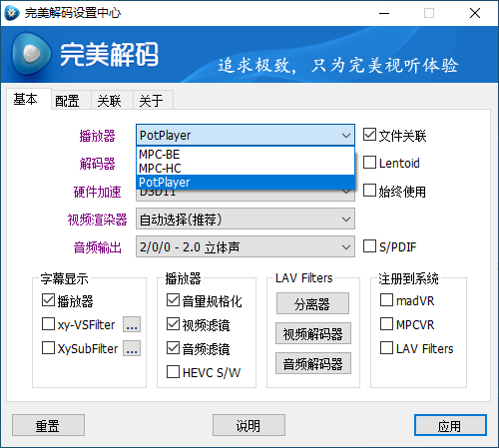This screenshot has height=448, width=499.
Task: Click the 硬件加速 label
Action: click(97, 192)
